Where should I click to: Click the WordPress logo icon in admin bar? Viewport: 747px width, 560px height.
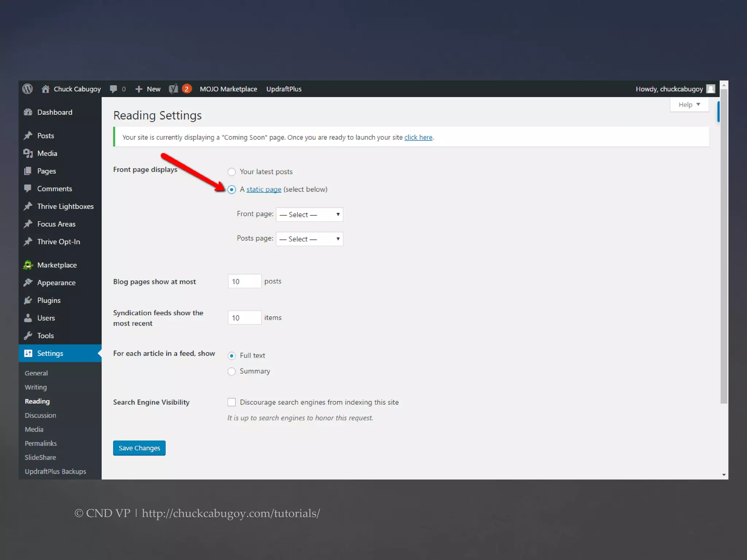coord(27,89)
